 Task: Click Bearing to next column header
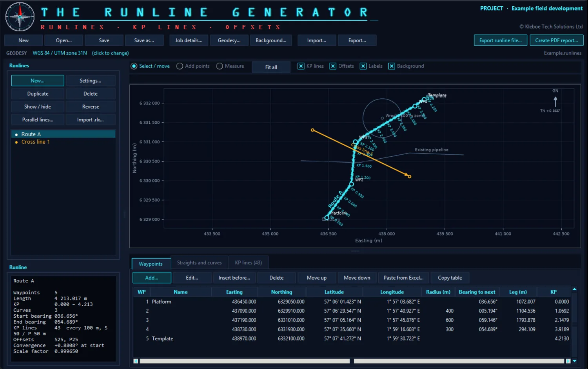coord(477,292)
